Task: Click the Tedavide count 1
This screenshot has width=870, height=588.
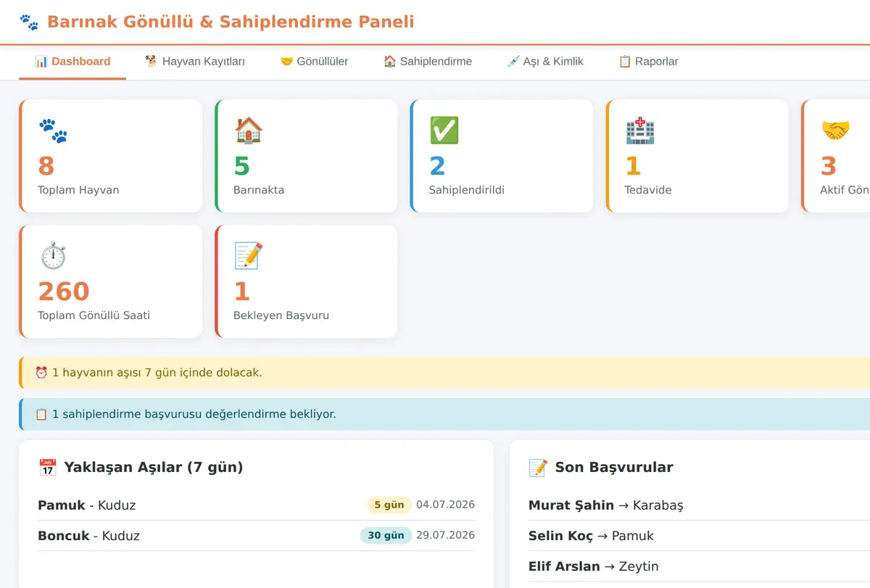Action: tap(633, 166)
